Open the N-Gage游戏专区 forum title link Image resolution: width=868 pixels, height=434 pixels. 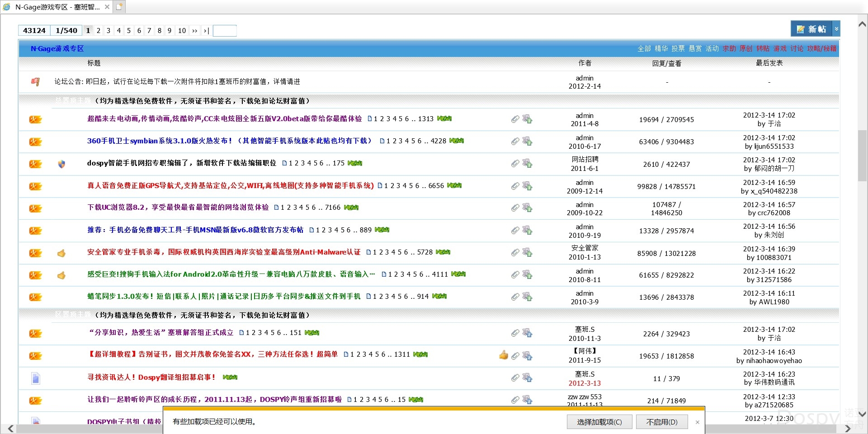[x=57, y=48]
